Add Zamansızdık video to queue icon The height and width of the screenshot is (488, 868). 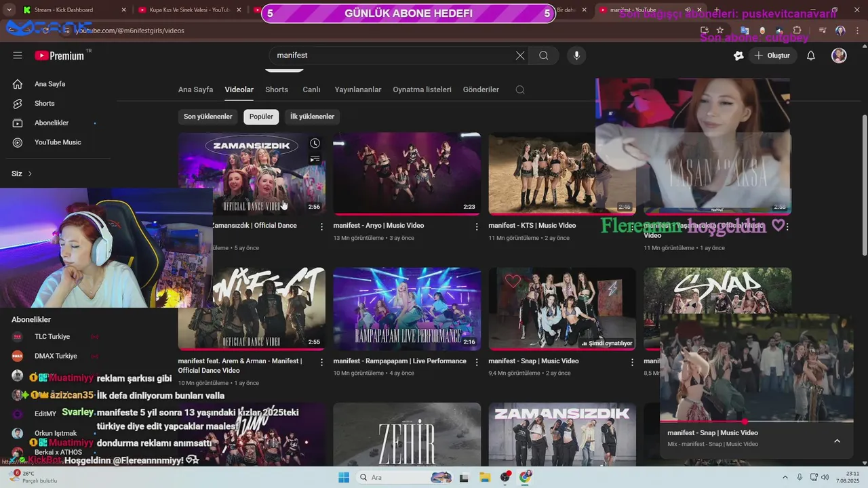(x=315, y=160)
